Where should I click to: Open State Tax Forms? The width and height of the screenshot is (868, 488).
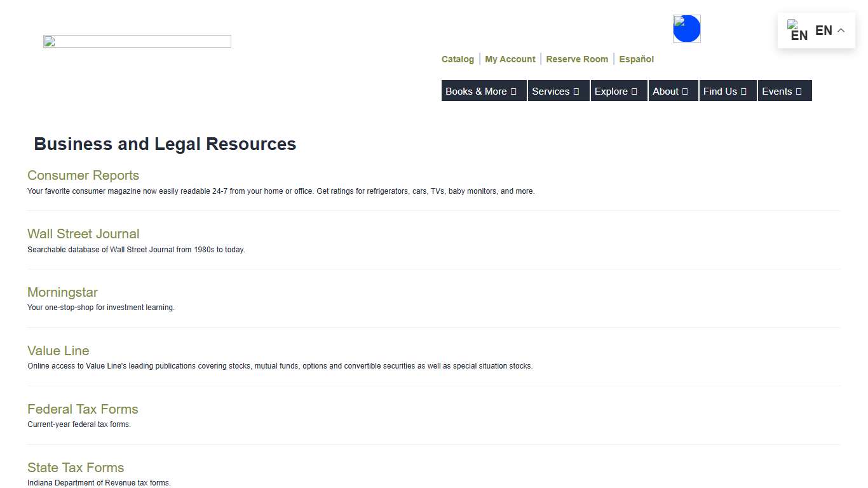coord(75,468)
